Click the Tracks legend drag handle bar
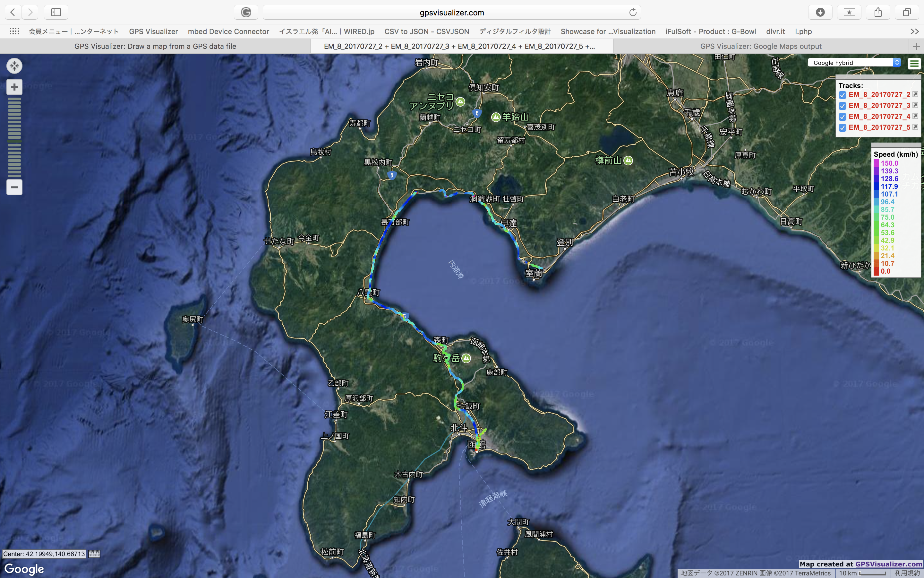 tap(878, 77)
